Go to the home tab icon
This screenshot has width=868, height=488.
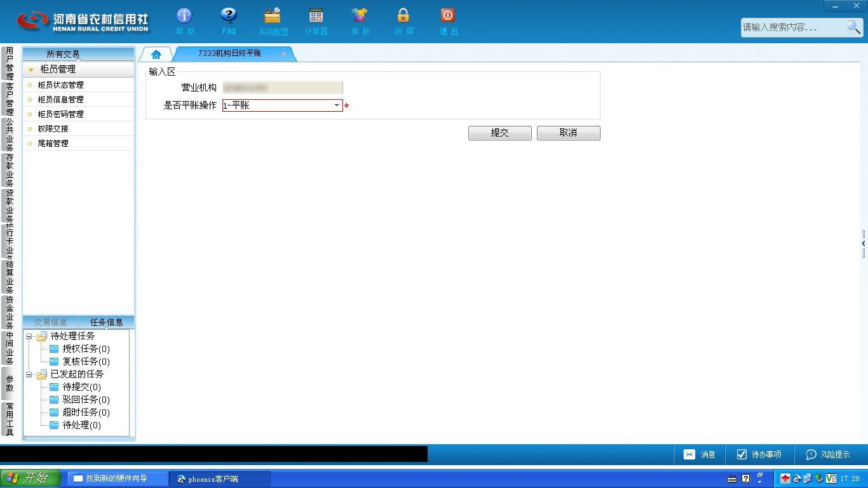[156, 55]
